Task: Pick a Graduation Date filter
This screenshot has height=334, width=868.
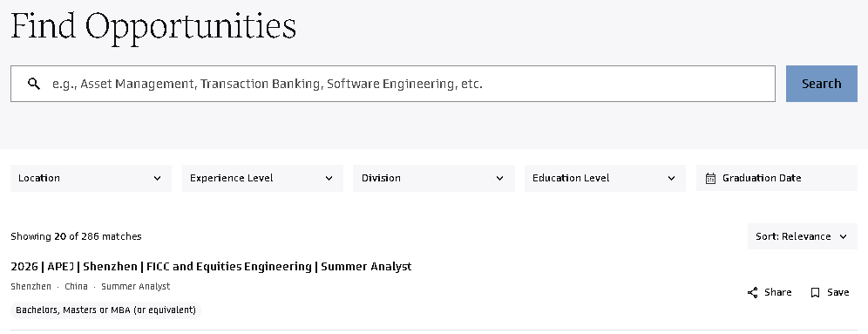Action: (x=776, y=179)
